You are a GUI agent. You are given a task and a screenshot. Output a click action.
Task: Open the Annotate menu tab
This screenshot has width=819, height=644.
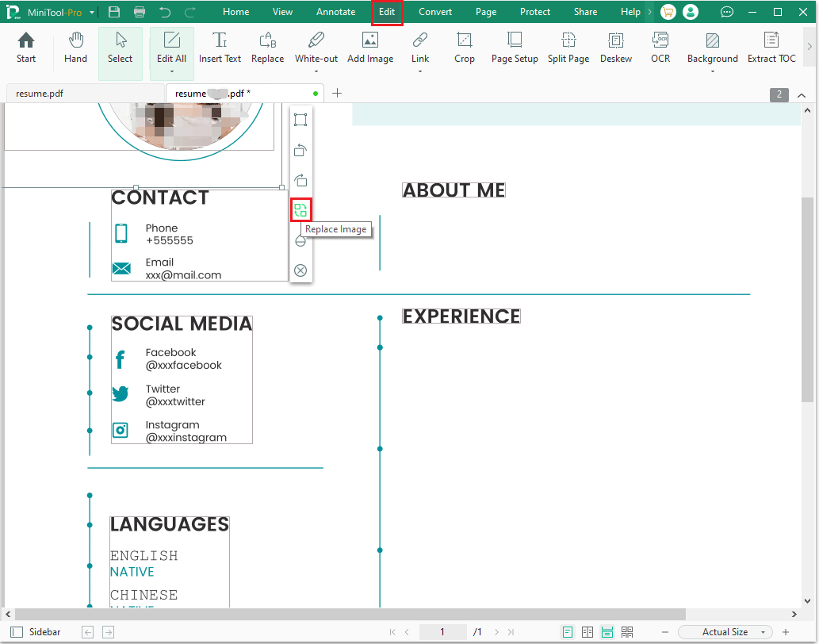(336, 12)
